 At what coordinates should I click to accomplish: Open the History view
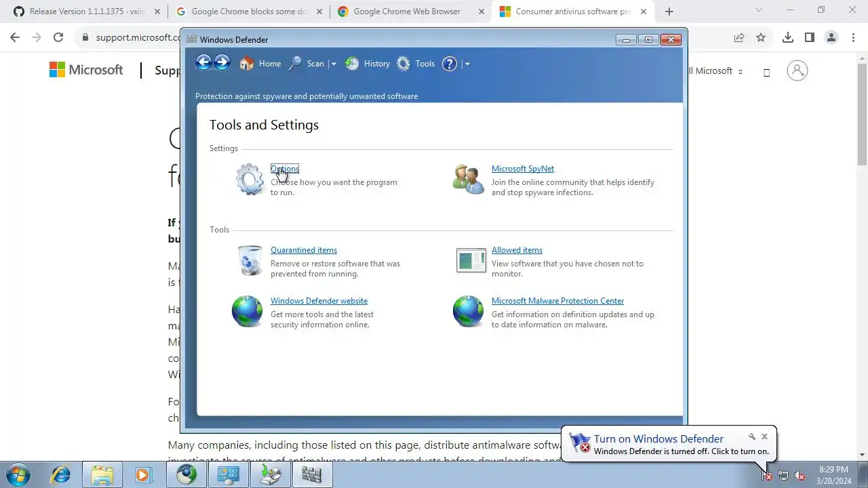(x=368, y=64)
